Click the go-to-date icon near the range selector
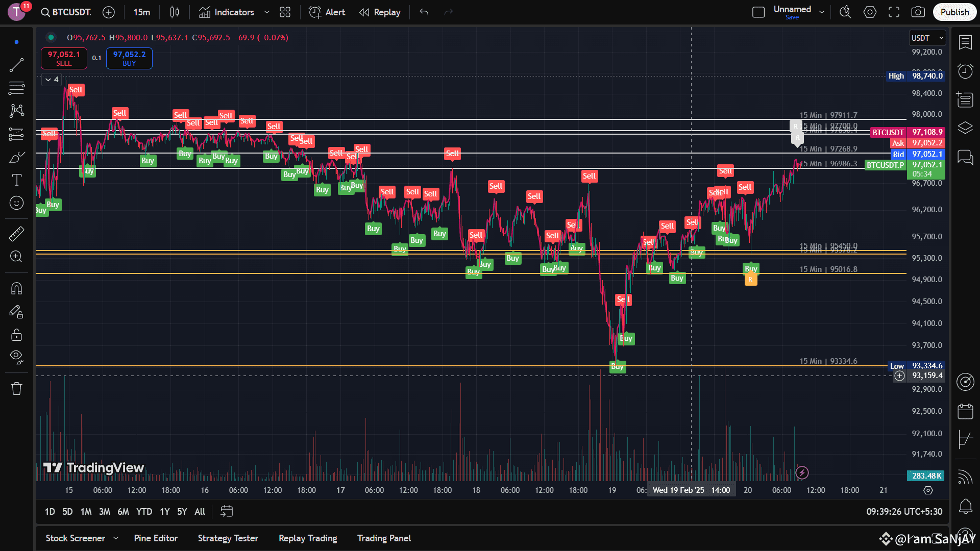 [x=226, y=511]
